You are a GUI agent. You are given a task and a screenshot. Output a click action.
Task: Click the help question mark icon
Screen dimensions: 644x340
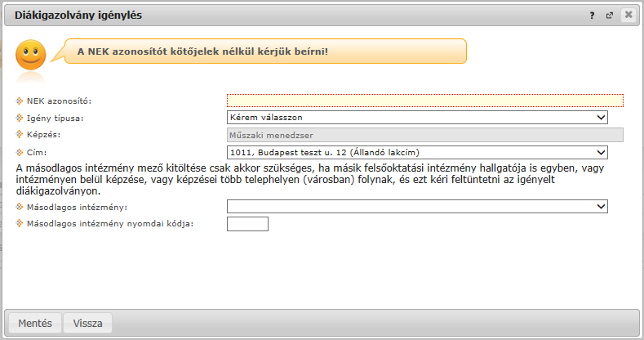click(x=592, y=16)
